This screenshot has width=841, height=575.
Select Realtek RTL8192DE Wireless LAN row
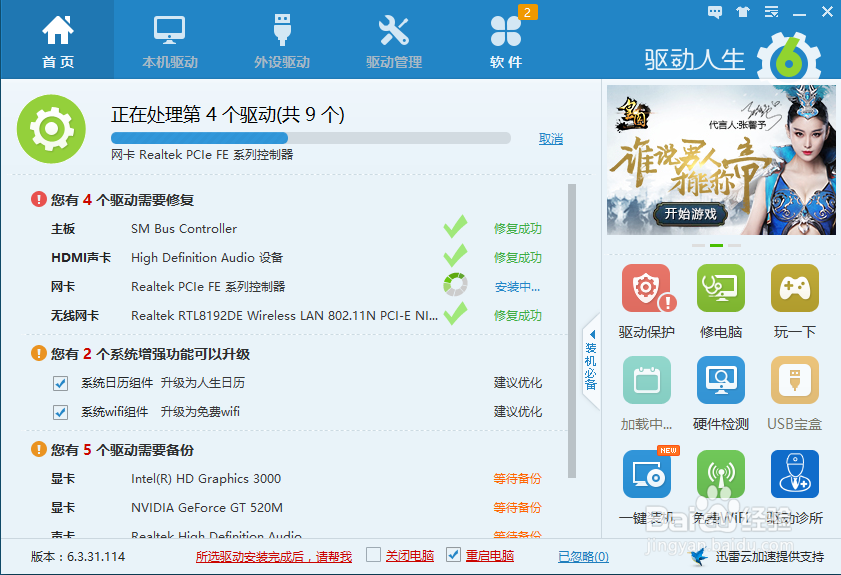[296, 315]
